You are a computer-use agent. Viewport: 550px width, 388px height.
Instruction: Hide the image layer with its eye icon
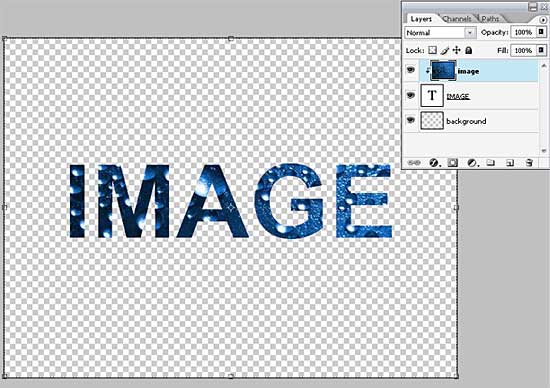(x=410, y=70)
